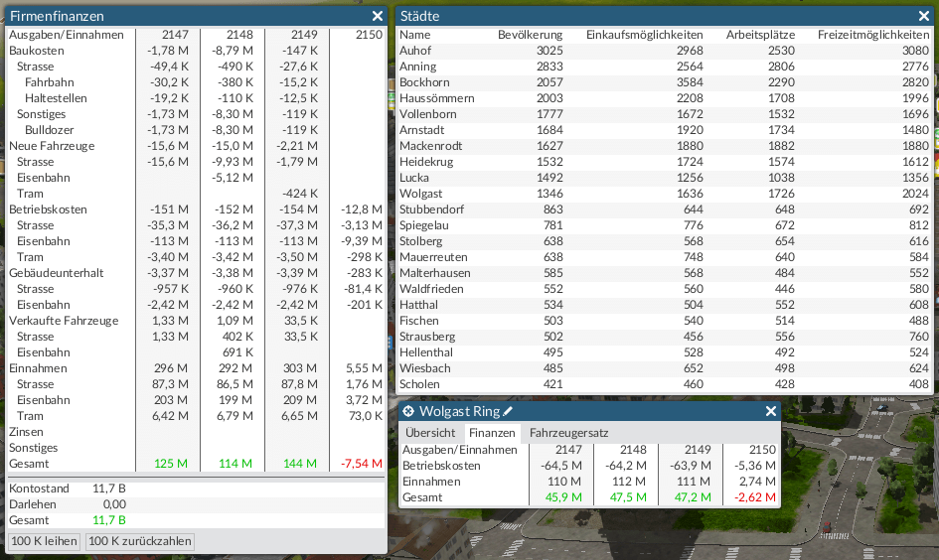
Task: Click the 100 K zurückzahlen button
Action: tap(139, 541)
